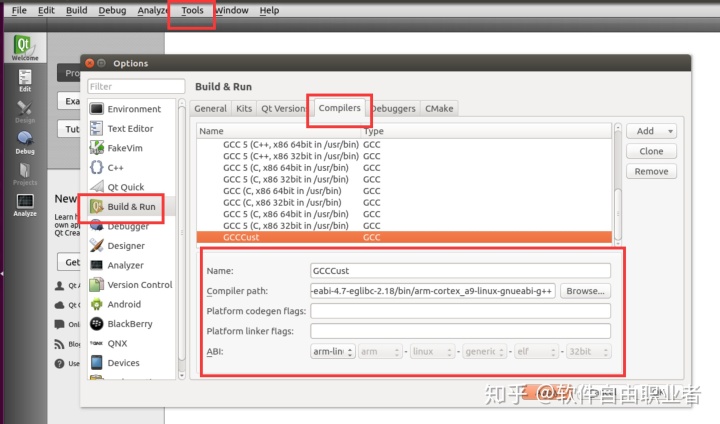The width and height of the screenshot is (720, 424).
Task: Switch to the Kits tab
Action: tap(244, 108)
